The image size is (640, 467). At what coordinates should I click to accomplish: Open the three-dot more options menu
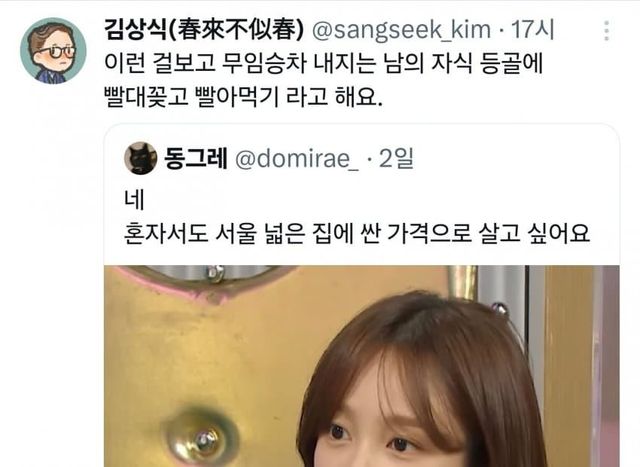click(x=607, y=31)
